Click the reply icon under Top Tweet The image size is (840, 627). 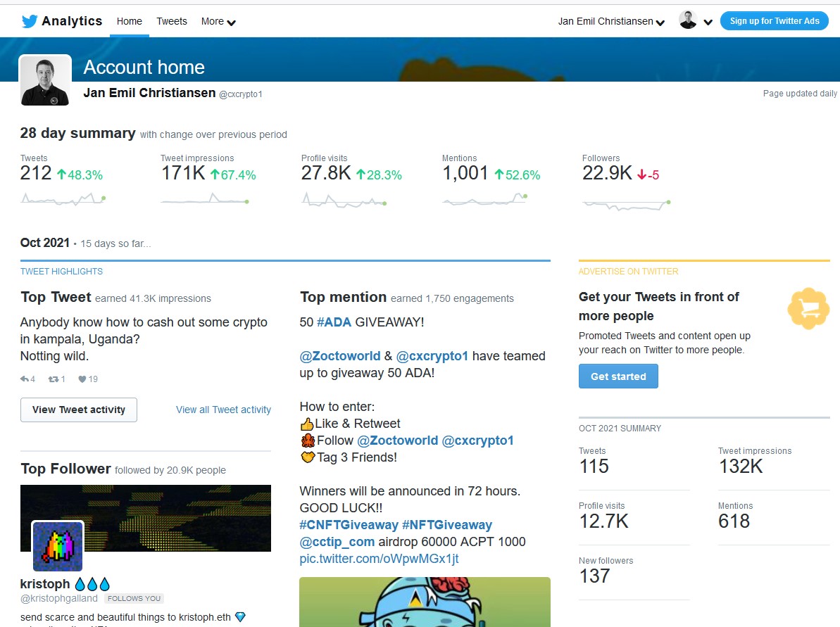click(x=25, y=379)
